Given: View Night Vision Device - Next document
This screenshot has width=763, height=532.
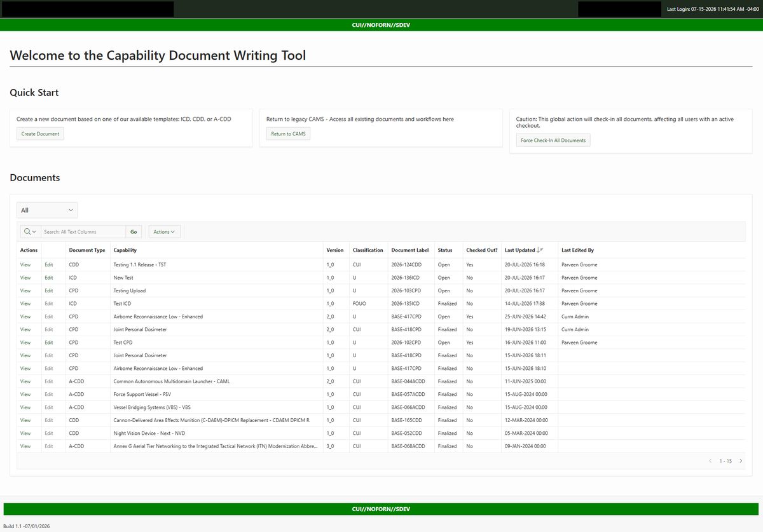Looking at the screenshot, I should pyautogui.click(x=25, y=433).
